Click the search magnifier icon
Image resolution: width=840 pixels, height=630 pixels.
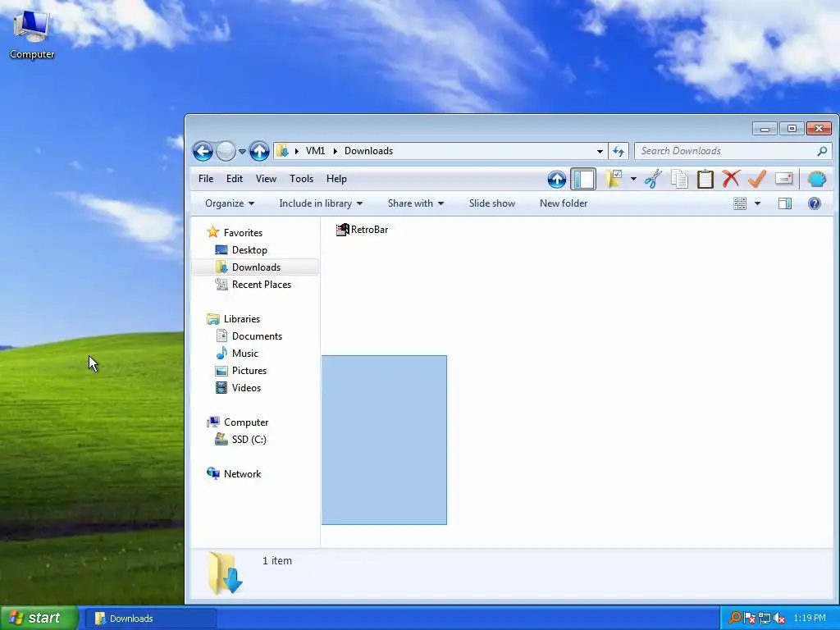click(822, 151)
